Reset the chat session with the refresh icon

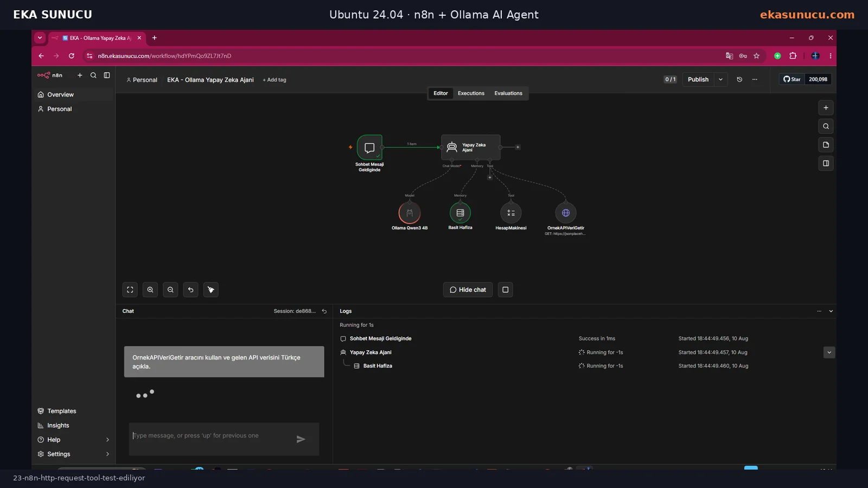coord(324,311)
